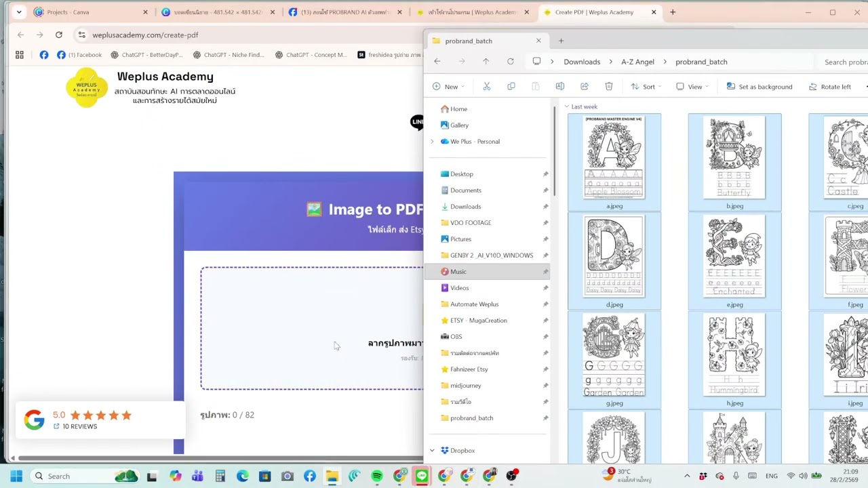Click the Rename icon in Explorer toolbar
This screenshot has width=868, height=488.
[x=560, y=87]
